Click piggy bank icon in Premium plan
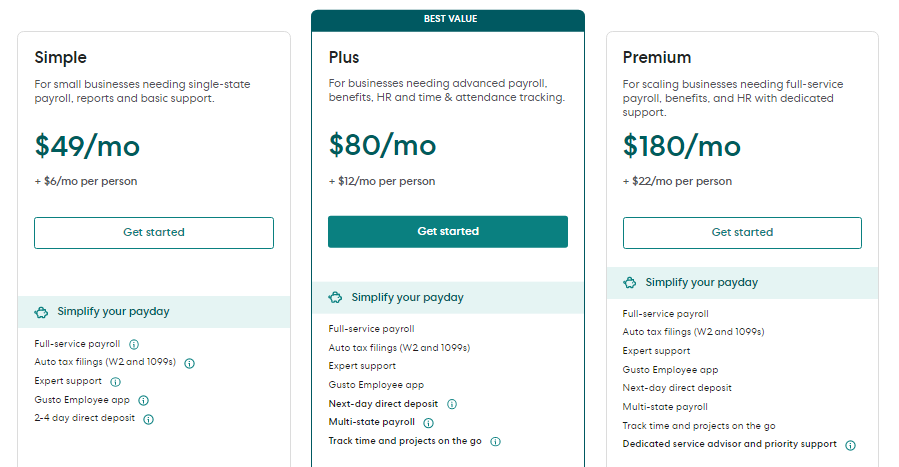This screenshot has height=467, width=899. [x=630, y=283]
